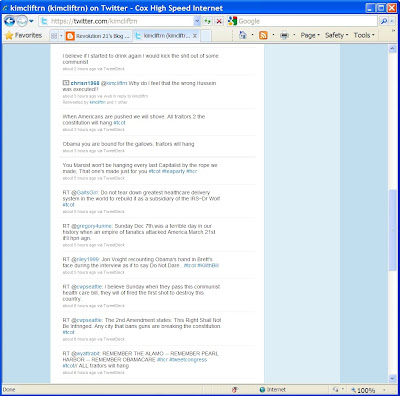
Task: Click the #tweetcongress hashtag link
Action: (188, 360)
